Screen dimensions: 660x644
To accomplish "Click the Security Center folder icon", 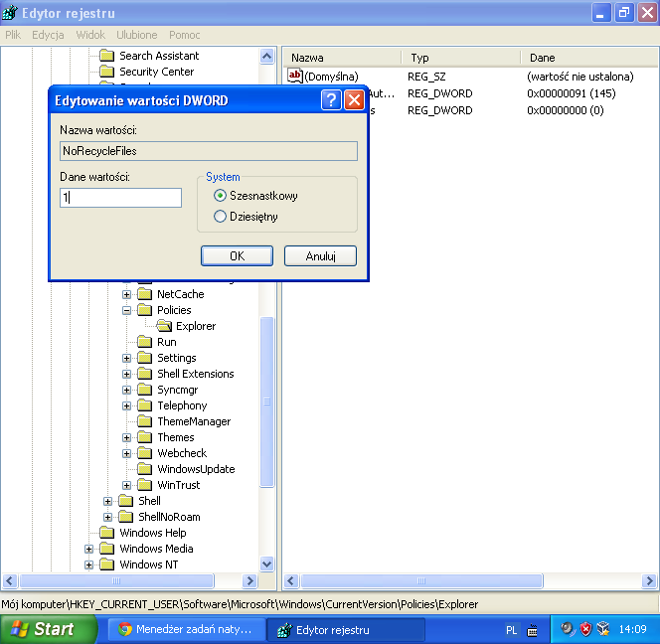I will pos(107,72).
